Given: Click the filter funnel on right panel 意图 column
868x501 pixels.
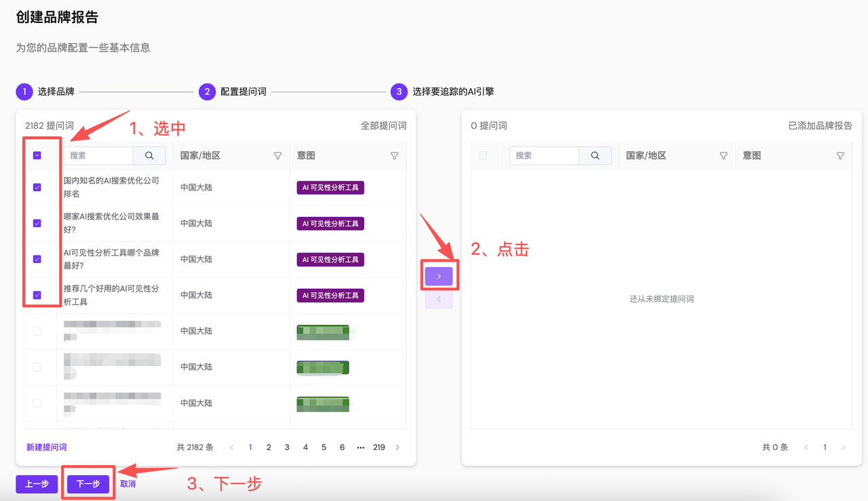Looking at the screenshot, I should (x=840, y=155).
